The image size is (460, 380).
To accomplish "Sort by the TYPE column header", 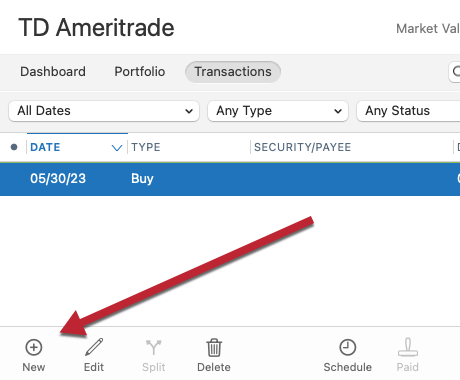I will (x=146, y=147).
